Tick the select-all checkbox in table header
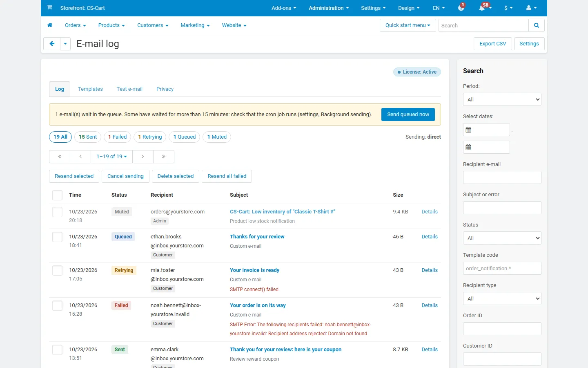 [x=58, y=195]
